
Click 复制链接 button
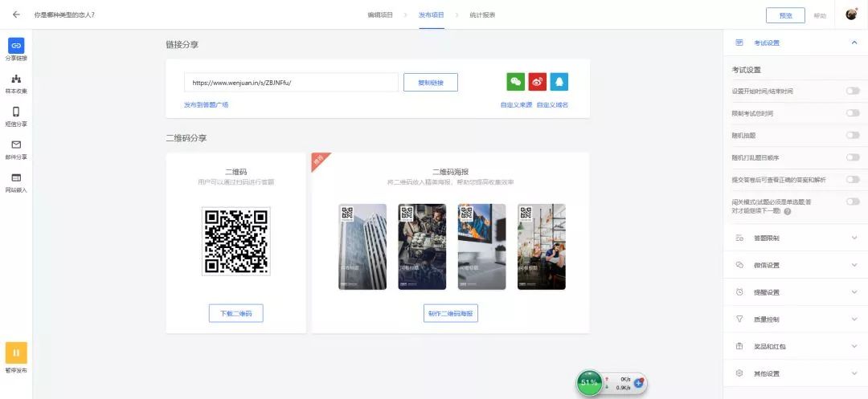coord(431,83)
